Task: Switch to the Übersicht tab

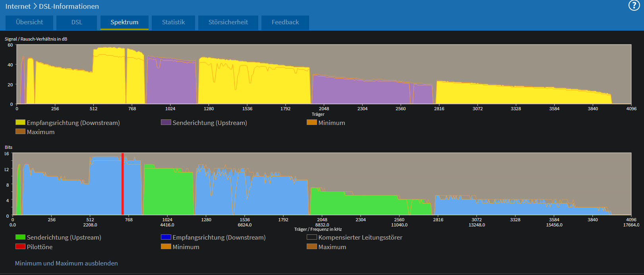Action: (x=29, y=22)
